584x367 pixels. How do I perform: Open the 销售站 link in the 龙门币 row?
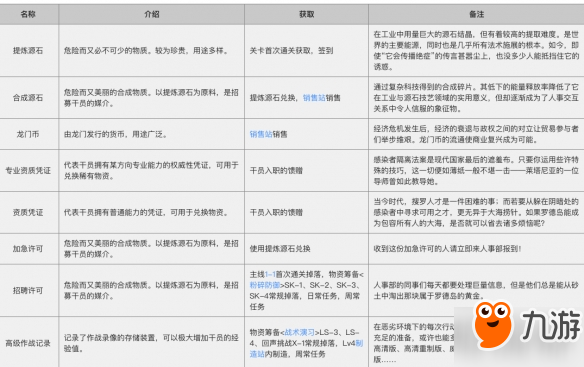(x=261, y=134)
